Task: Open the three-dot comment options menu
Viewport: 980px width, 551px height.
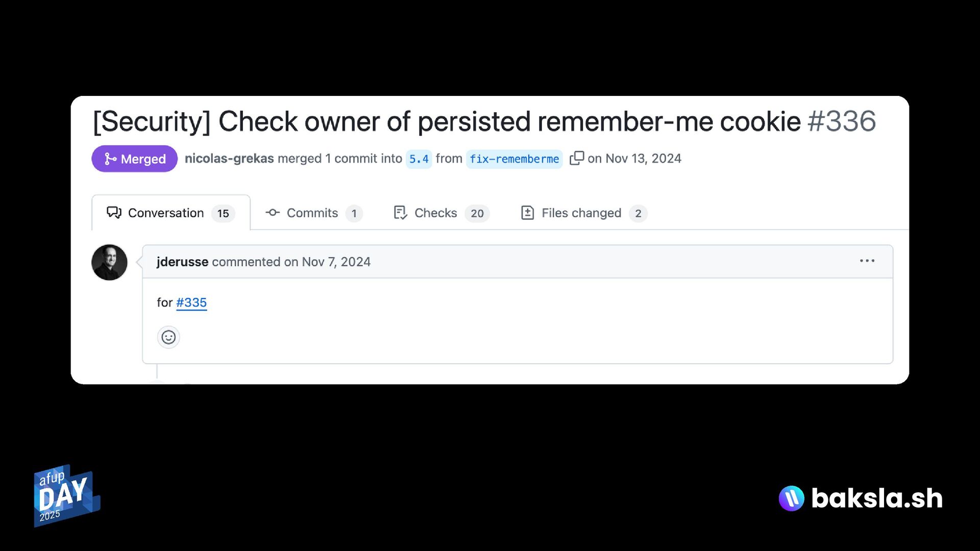Action: pyautogui.click(x=867, y=261)
